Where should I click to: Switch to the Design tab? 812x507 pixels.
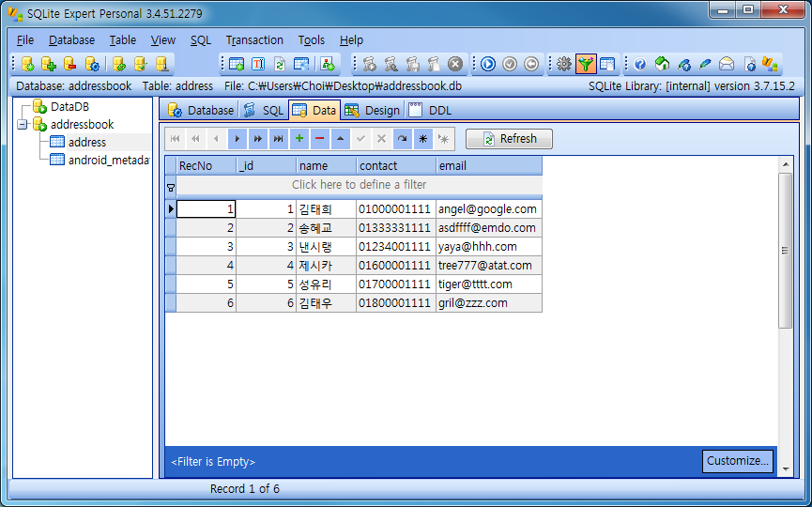373,110
